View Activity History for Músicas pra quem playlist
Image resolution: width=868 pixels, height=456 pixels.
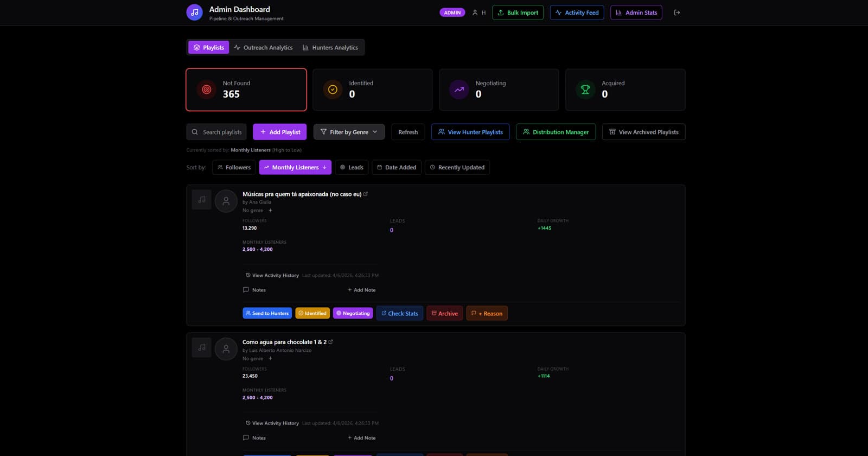(x=272, y=275)
